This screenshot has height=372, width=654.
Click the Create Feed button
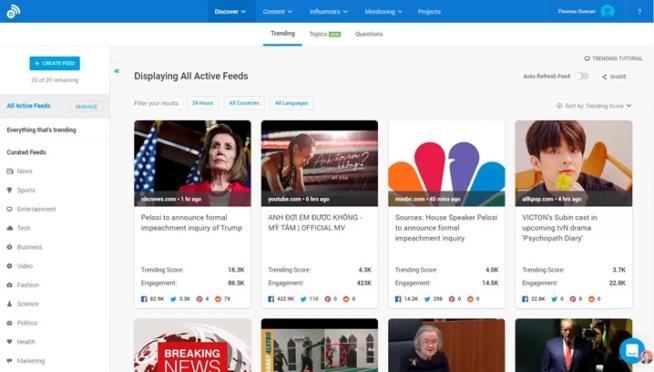pyautogui.click(x=55, y=63)
